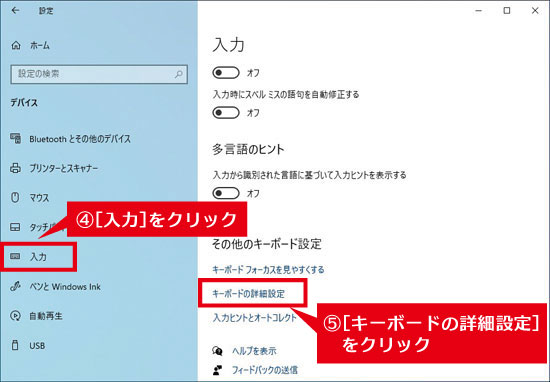Viewport: 550px width, 382px height.
Task: Toggle 入力時にスペルミスの語句を自動修正する switch
Action: 226,113
